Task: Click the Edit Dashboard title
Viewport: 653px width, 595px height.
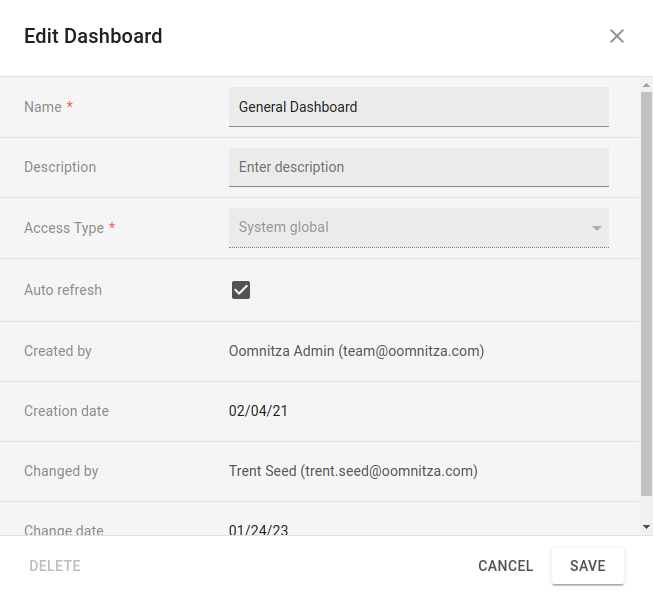Action: click(x=93, y=36)
